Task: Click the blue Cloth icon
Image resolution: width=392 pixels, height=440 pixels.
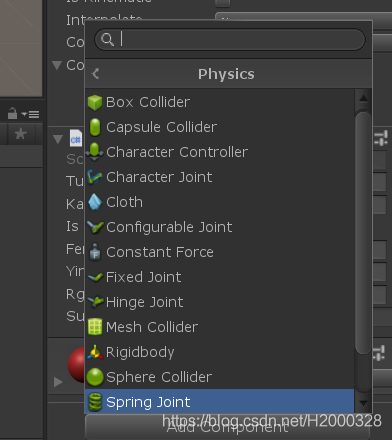Action: [95, 202]
